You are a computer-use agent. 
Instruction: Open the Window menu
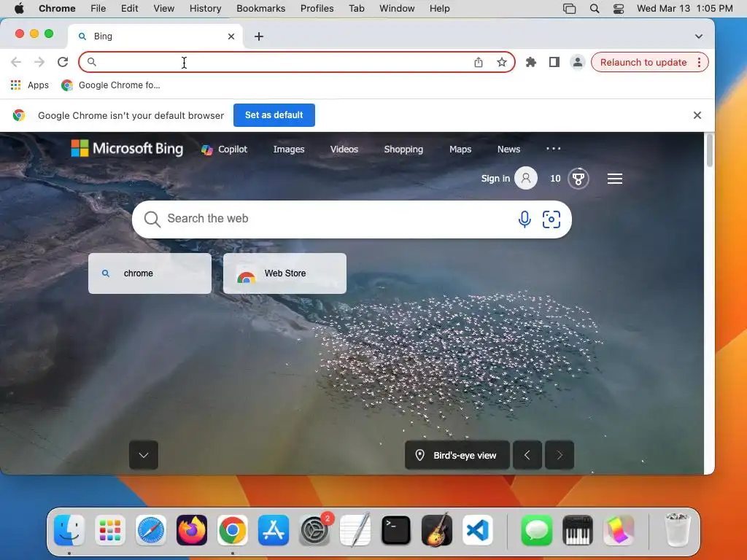pyautogui.click(x=397, y=9)
